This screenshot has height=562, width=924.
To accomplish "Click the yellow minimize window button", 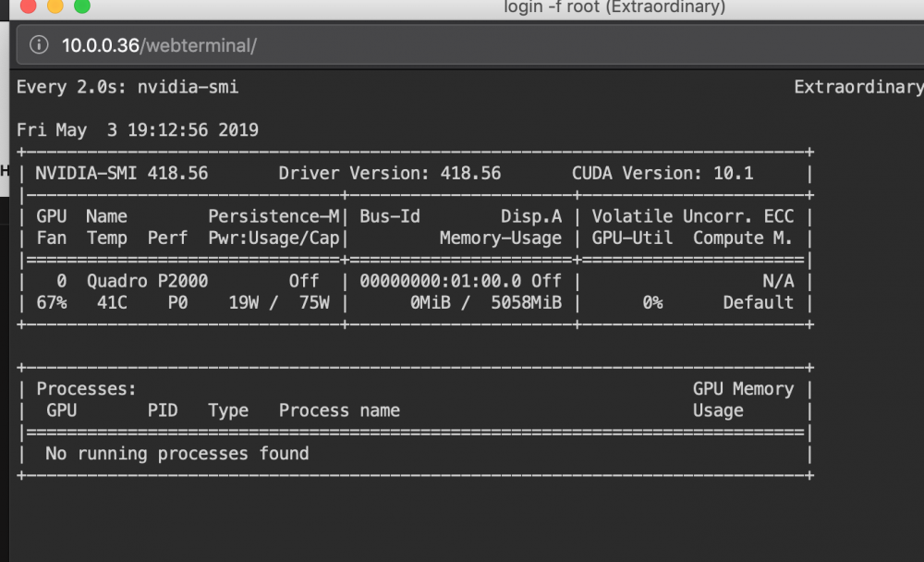I will coord(55,6).
